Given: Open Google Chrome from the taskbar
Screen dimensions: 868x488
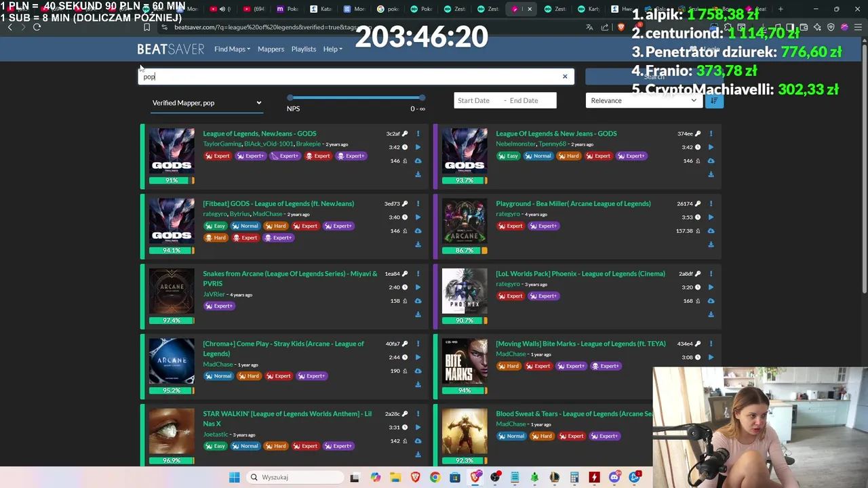Looking at the screenshot, I should pos(435,477).
